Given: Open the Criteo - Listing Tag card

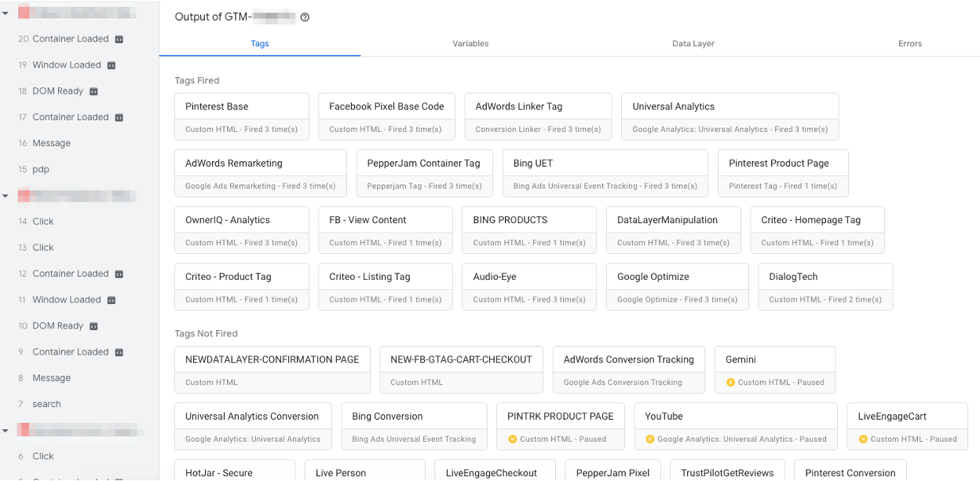Looking at the screenshot, I should click(x=386, y=287).
